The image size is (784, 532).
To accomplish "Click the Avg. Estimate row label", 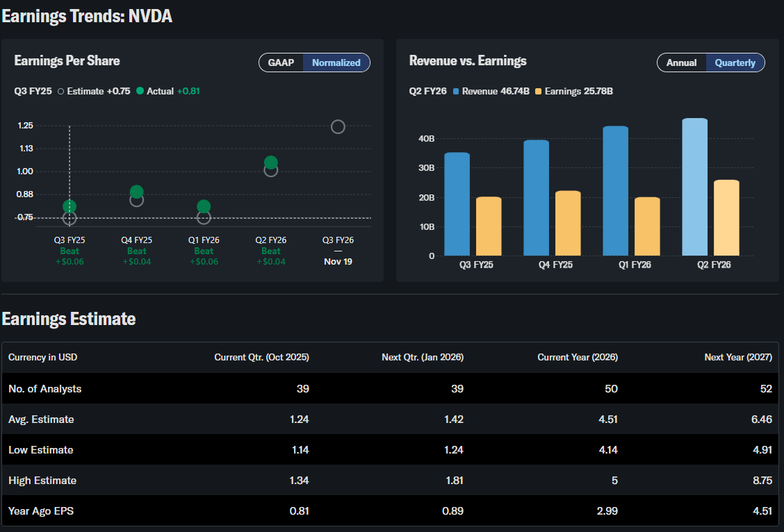I will pyautogui.click(x=41, y=419).
